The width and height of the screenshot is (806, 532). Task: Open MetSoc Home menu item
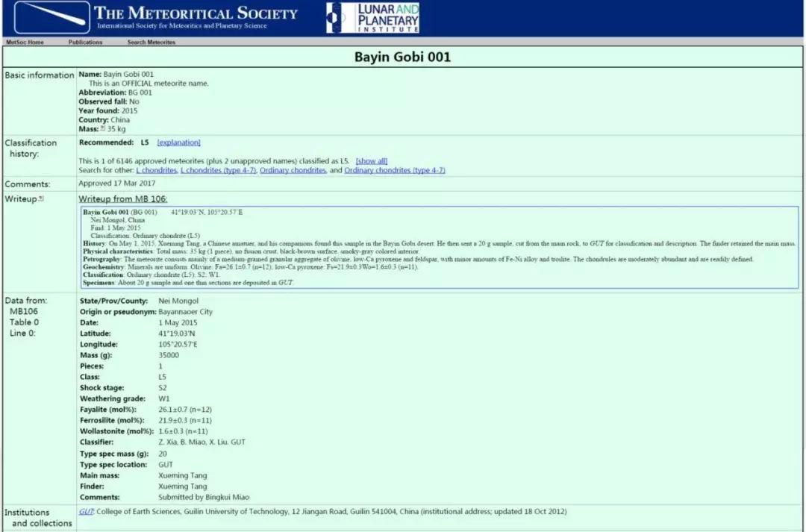tap(25, 42)
